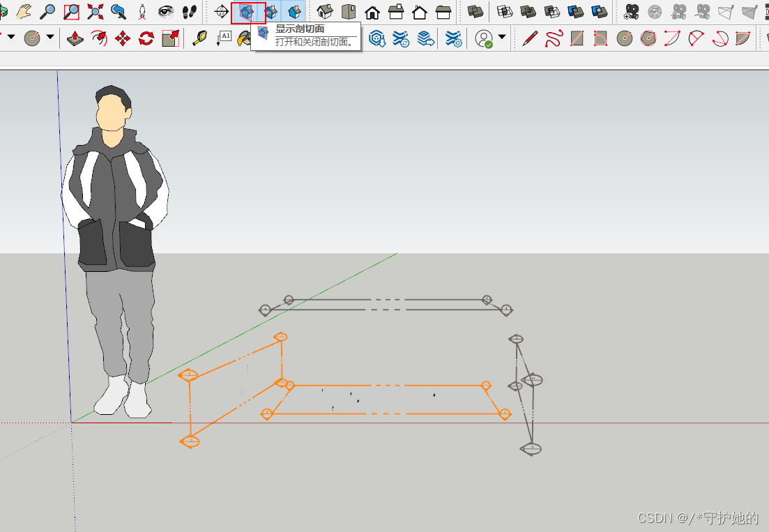Screen dimensions: 769x532
Task: Click the Send to LayOut icon
Action: (426, 38)
